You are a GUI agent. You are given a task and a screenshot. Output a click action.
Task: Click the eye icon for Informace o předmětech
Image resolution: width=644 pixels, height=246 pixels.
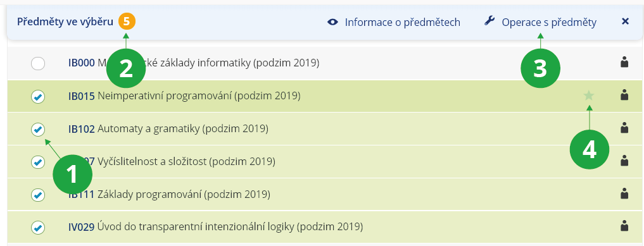(x=332, y=22)
